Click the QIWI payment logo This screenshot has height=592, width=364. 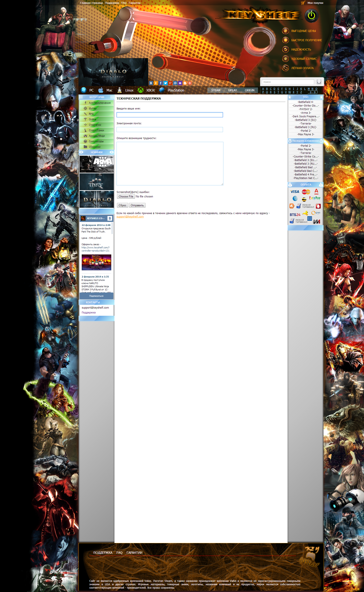(x=316, y=213)
